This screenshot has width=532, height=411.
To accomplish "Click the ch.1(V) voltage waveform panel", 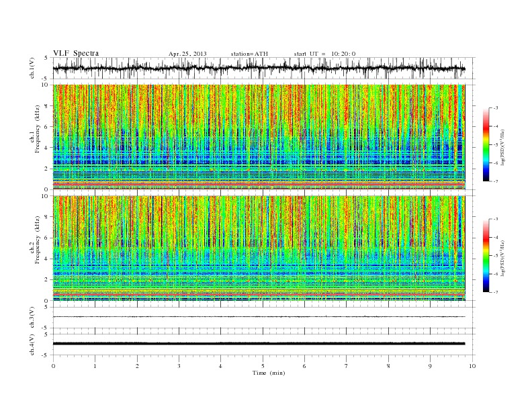I will pyautogui.click(x=264, y=68).
